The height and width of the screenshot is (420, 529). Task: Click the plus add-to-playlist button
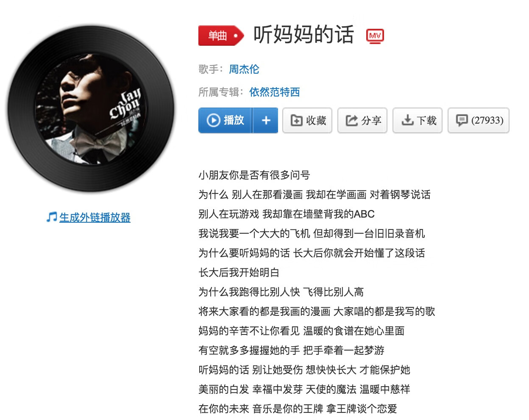tap(266, 121)
